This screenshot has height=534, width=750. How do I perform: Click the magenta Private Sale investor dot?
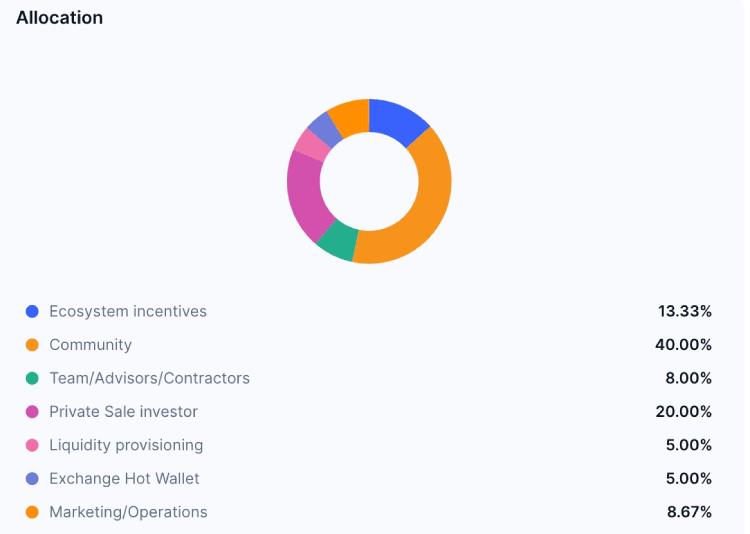(x=32, y=412)
